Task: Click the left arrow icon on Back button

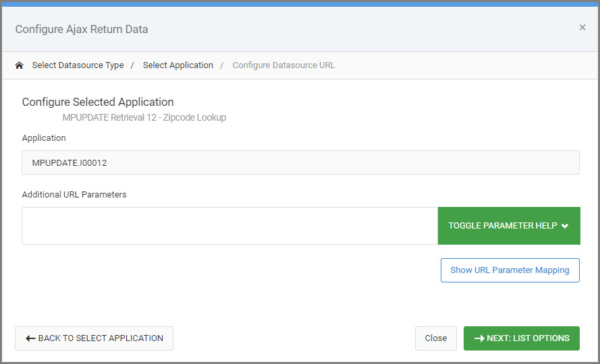Action: tap(30, 338)
